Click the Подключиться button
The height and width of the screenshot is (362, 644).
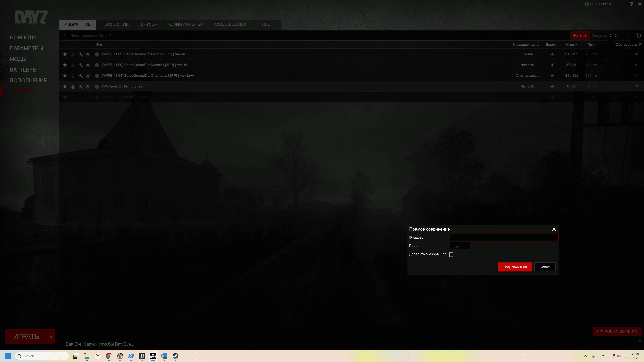coord(515,267)
